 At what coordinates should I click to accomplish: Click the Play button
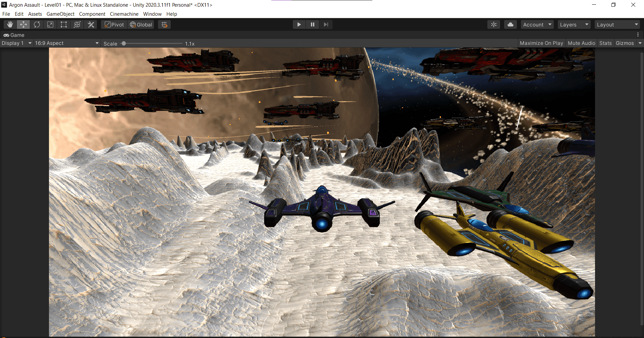[x=299, y=24]
